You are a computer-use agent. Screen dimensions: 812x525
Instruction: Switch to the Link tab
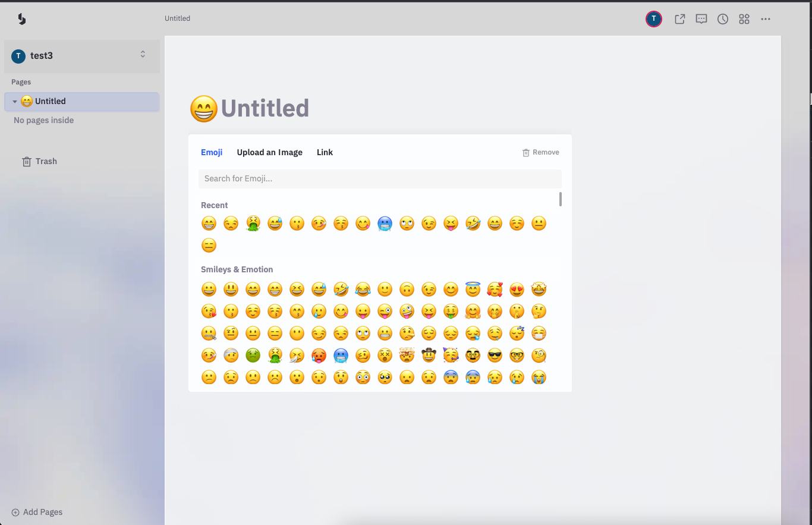click(325, 152)
